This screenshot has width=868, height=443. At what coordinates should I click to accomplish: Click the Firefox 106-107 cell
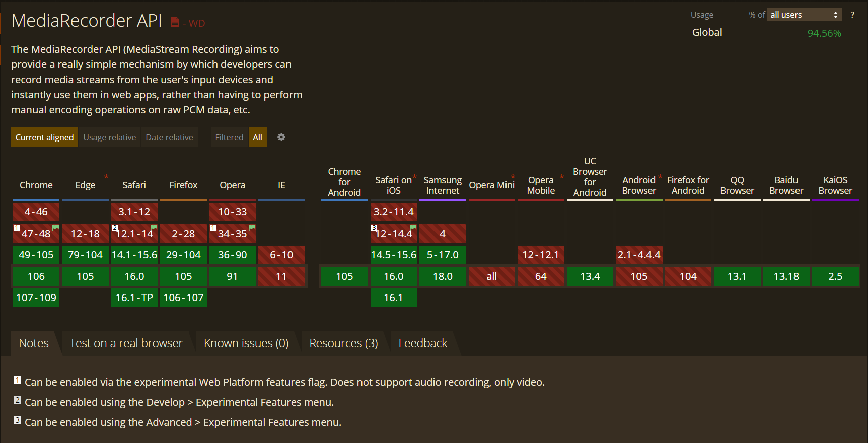tap(183, 298)
